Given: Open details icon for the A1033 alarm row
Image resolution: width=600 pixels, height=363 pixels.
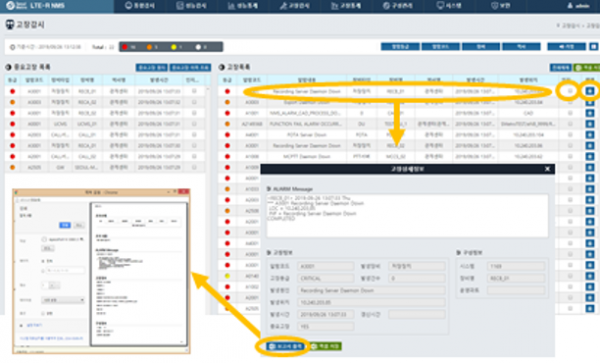Looking at the screenshot, I should 590,189.
